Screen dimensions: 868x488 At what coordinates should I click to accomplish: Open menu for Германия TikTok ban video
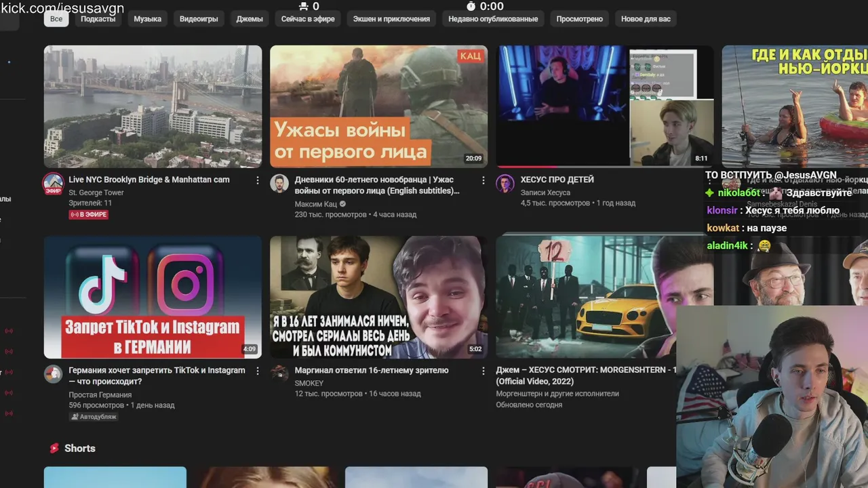[x=258, y=371]
